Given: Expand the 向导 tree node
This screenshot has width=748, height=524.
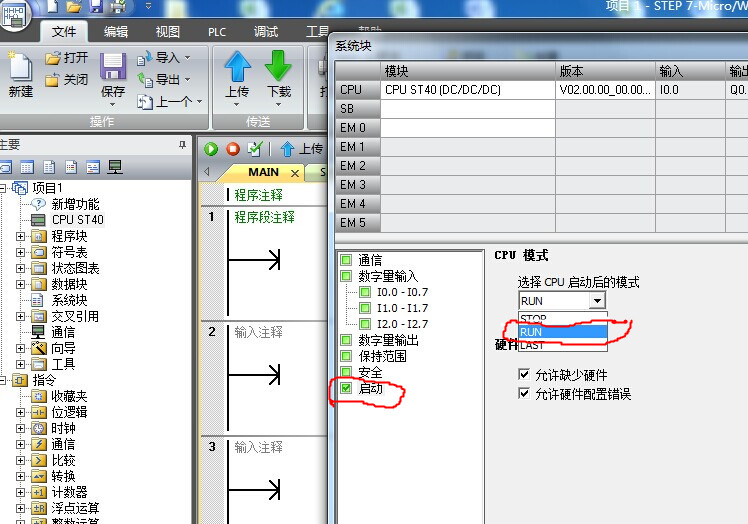Looking at the screenshot, I should pyautogui.click(x=20, y=348).
